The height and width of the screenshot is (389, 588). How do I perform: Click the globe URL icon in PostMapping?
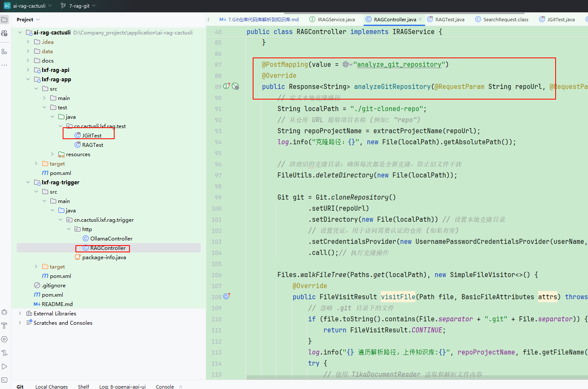point(346,65)
